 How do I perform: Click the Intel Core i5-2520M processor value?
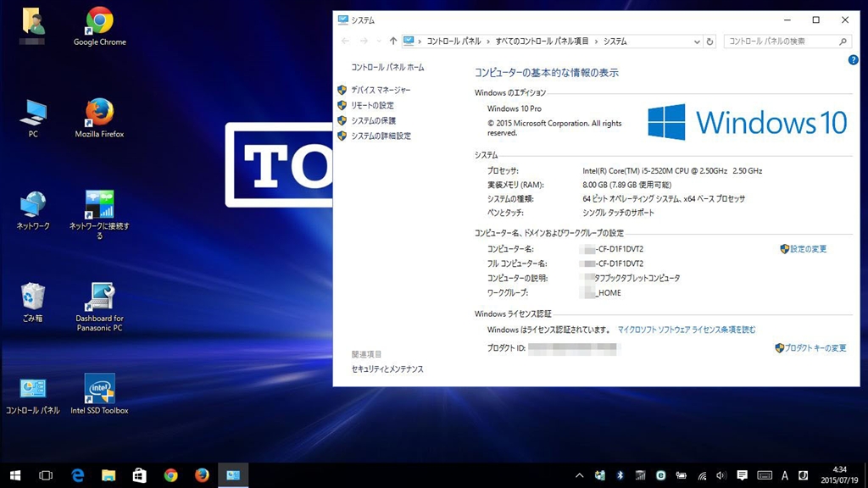click(x=672, y=171)
